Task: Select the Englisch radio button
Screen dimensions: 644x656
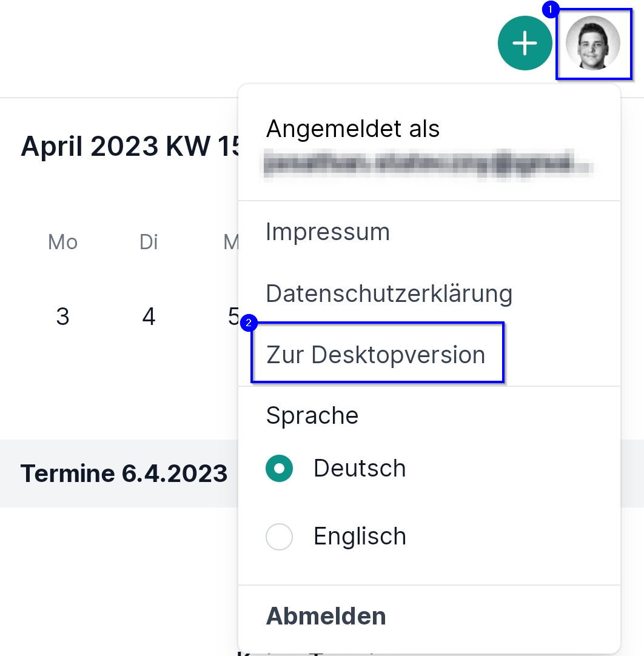Action: (280, 537)
